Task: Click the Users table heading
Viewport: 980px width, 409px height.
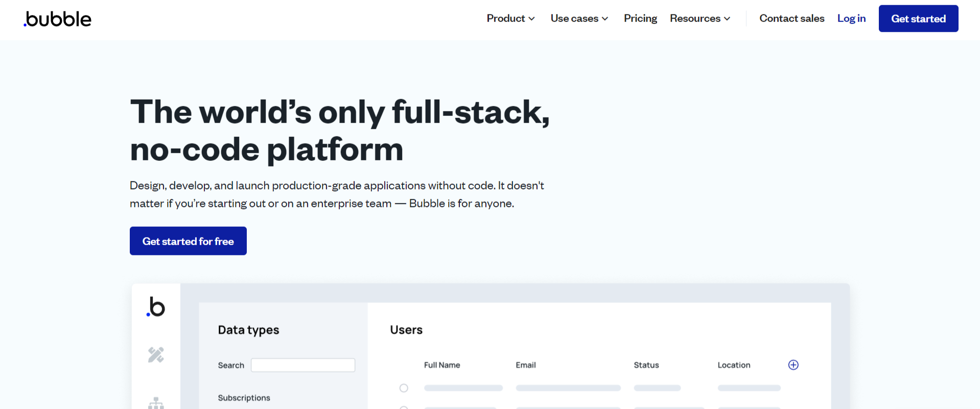Action: click(x=406, y=330)
